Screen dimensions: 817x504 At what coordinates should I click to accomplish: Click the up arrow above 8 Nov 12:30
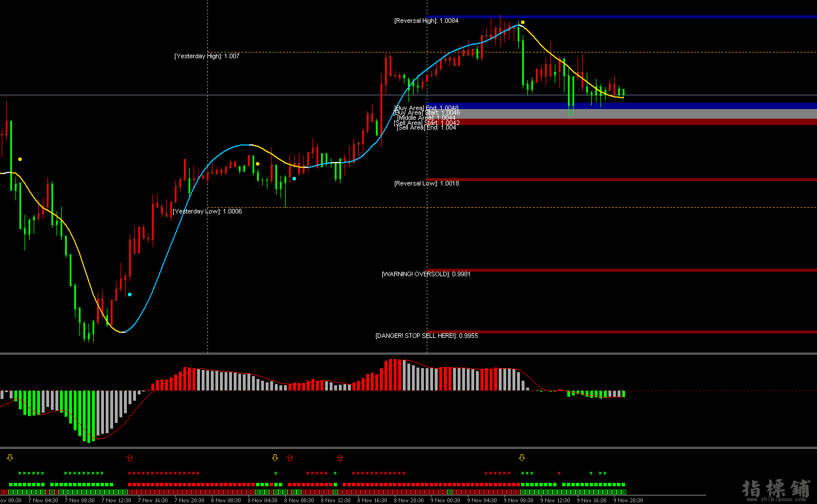pyautogui.click(x=340, y=458)
